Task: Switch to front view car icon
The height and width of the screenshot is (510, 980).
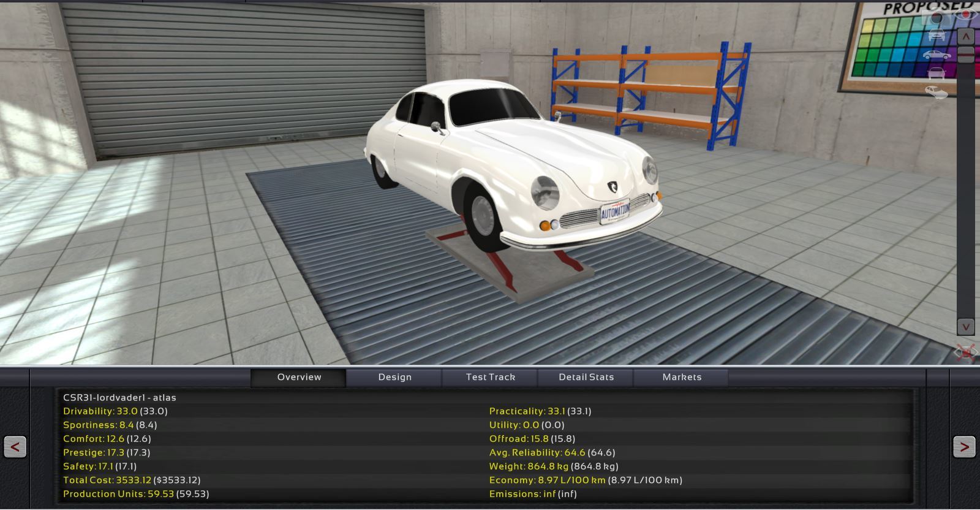Action: [x=937, y=36]
